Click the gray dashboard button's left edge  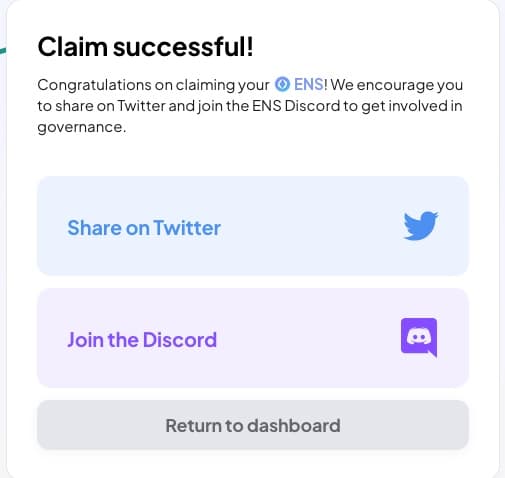(x=43, y=425)
